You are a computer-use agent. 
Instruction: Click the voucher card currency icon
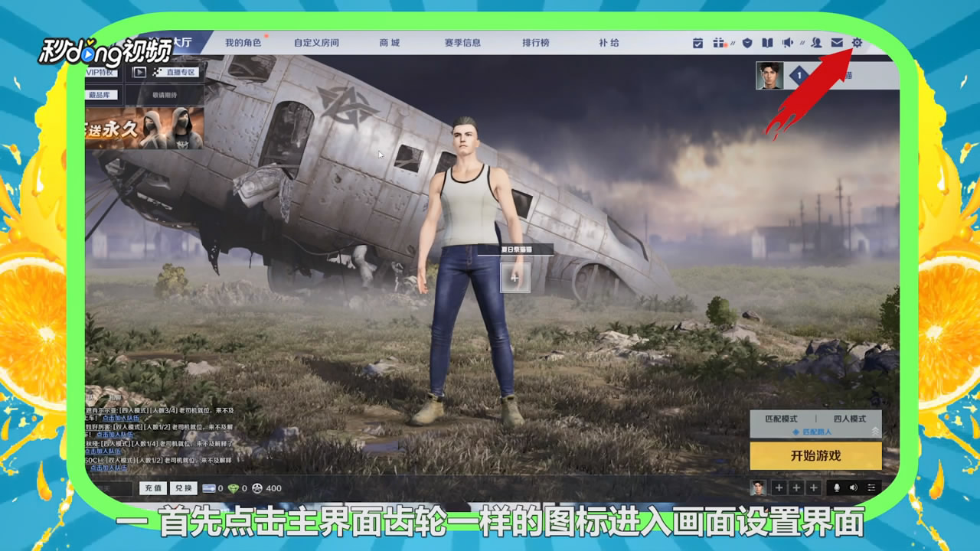pyautogui.click(x=209, y=488)
